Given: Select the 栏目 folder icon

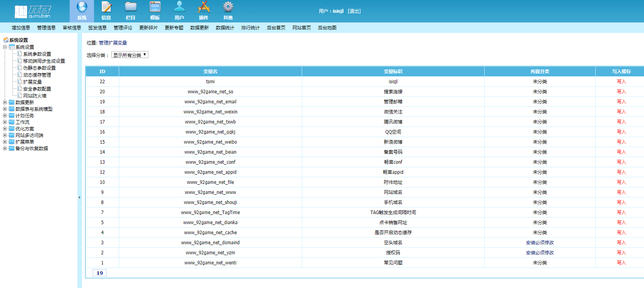Looking at the screenshot, I should [x=131, y=7].
